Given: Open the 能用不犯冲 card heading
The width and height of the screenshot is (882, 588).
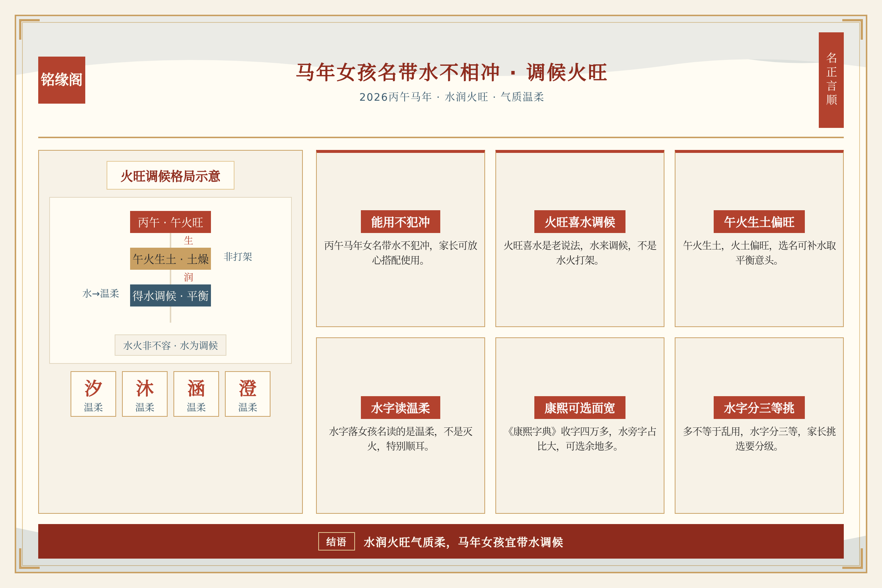Looking at the screenshot, I should (x=401, y=222).
